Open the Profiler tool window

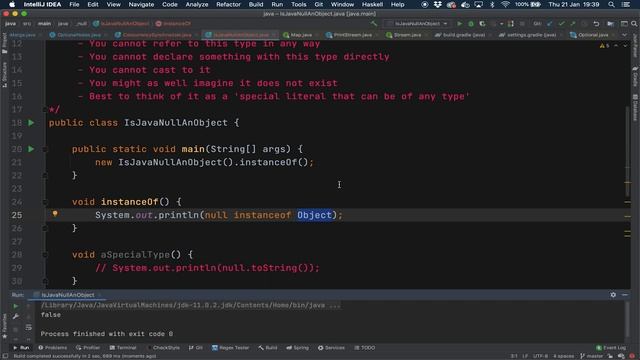[x=88, y=348]
